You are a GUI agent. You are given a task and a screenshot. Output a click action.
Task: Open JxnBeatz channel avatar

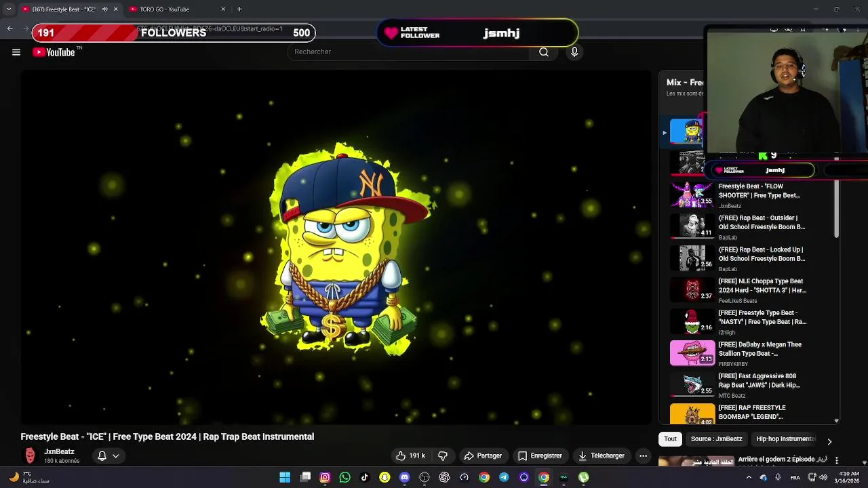[x=30, y=456]
